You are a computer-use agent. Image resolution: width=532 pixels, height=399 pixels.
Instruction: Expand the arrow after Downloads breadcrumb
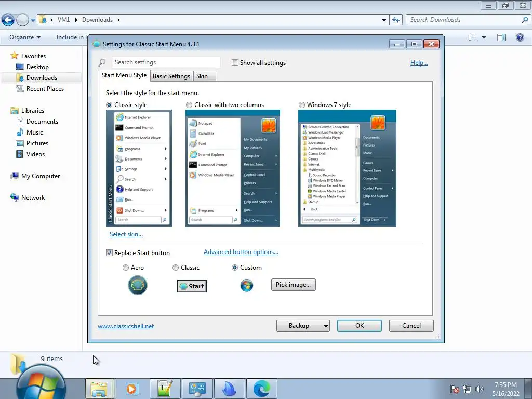coord(119,20)
